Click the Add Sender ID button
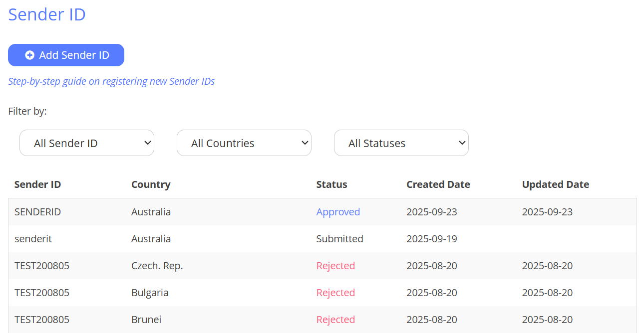The height and width of the screenshot is (333, 644). (66, 55)
